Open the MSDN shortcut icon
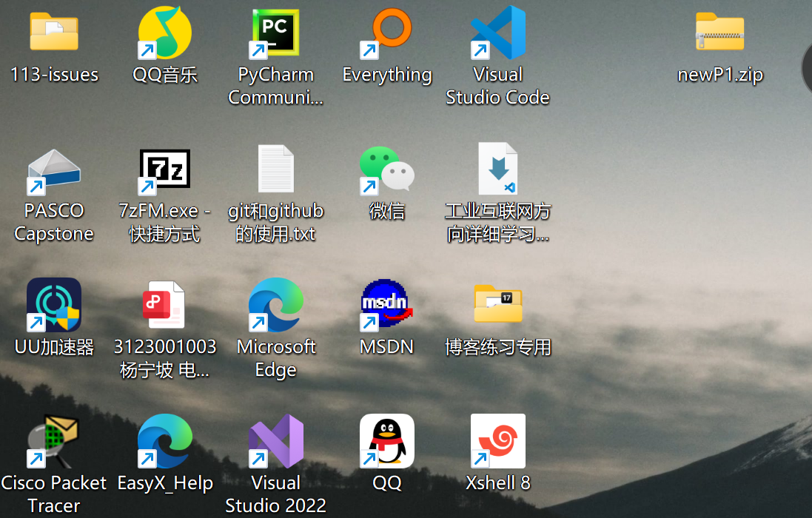812x518 pixels. (x=386, y=304)
